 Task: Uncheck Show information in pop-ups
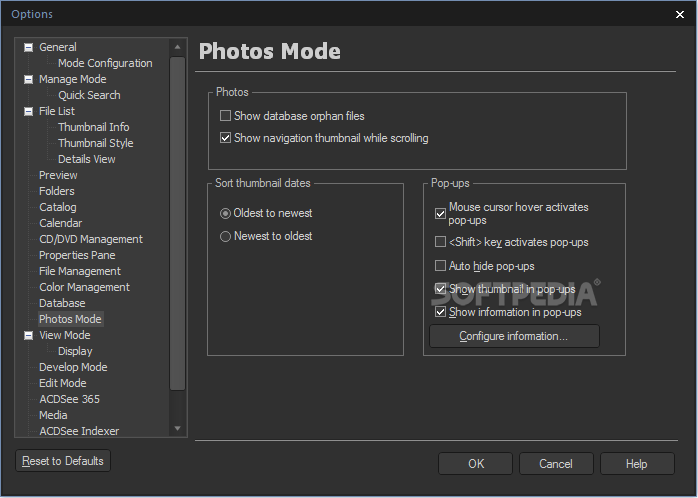[x=440, y=312]
